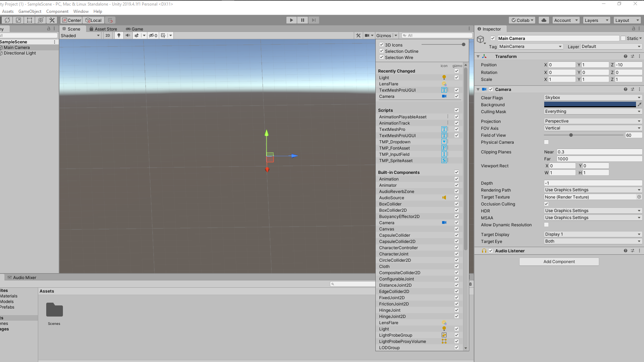
Task: Toggle scene grid icon
Action: [163, 35]
